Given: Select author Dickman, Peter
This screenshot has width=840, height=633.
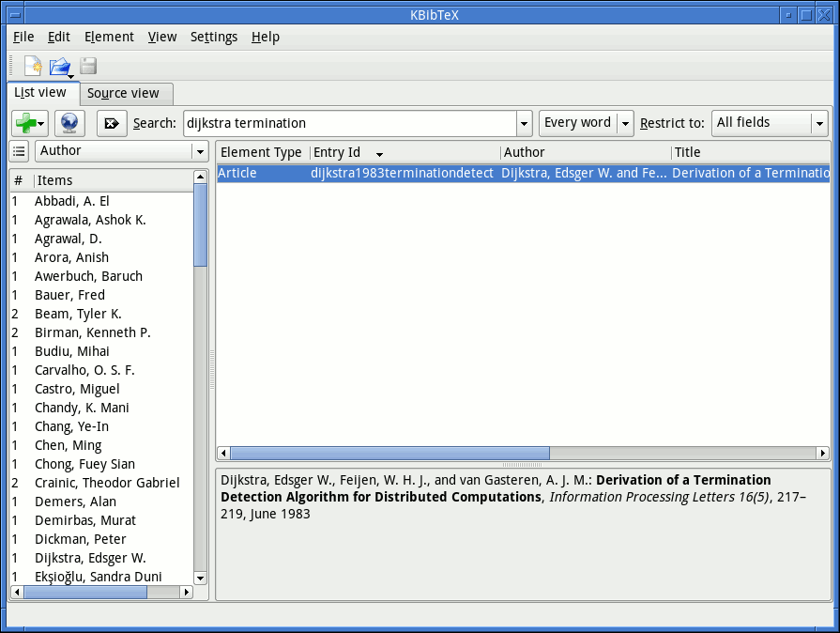Looking at the screenshot, I should [x=101, y=539].
